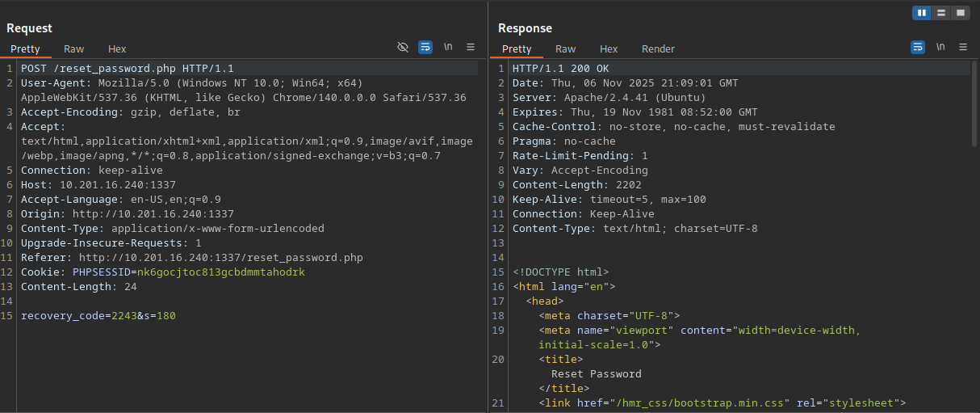Switch Request view to Hex tab

click(117, 49)
